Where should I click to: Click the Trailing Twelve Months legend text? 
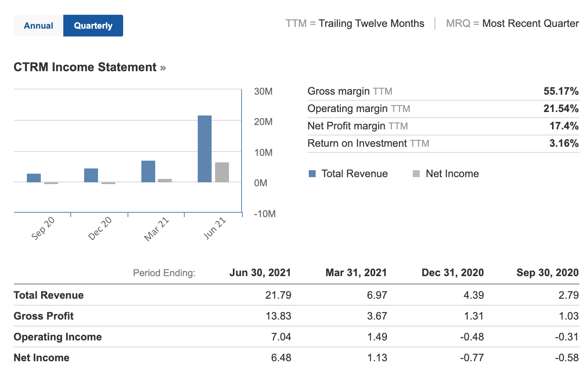[372, 23]
